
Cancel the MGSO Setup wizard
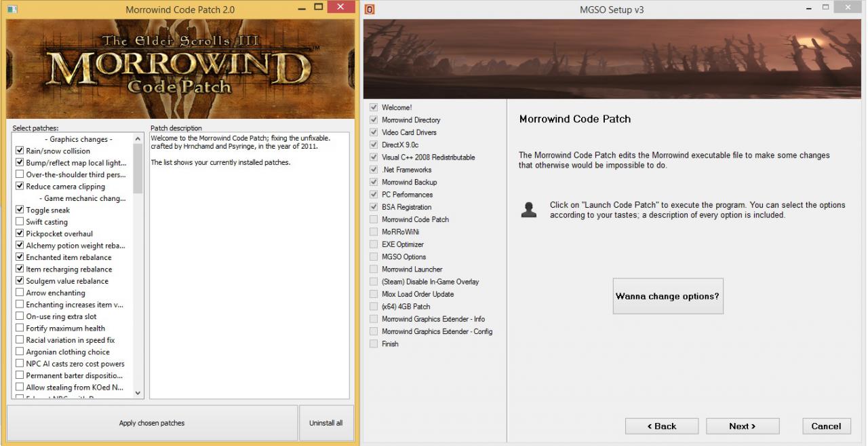[827, 426]
